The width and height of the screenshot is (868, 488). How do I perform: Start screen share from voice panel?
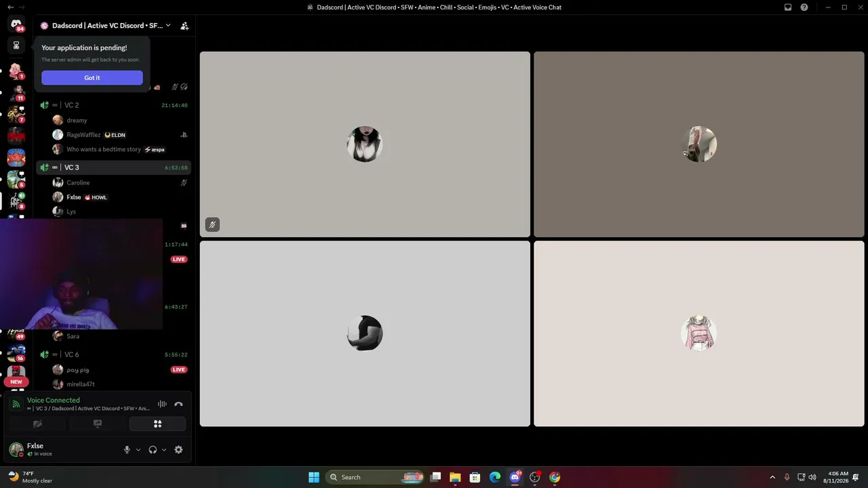[x=98, y=424]
